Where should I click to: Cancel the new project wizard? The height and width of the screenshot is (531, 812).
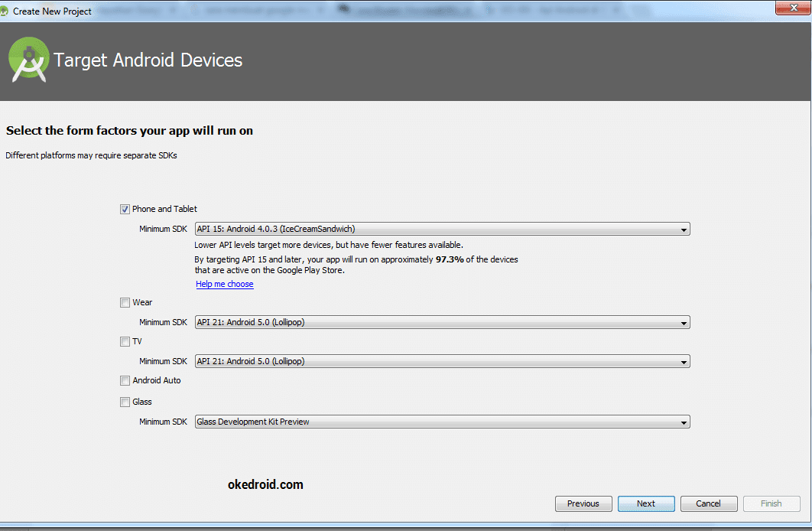click(709, 503)
